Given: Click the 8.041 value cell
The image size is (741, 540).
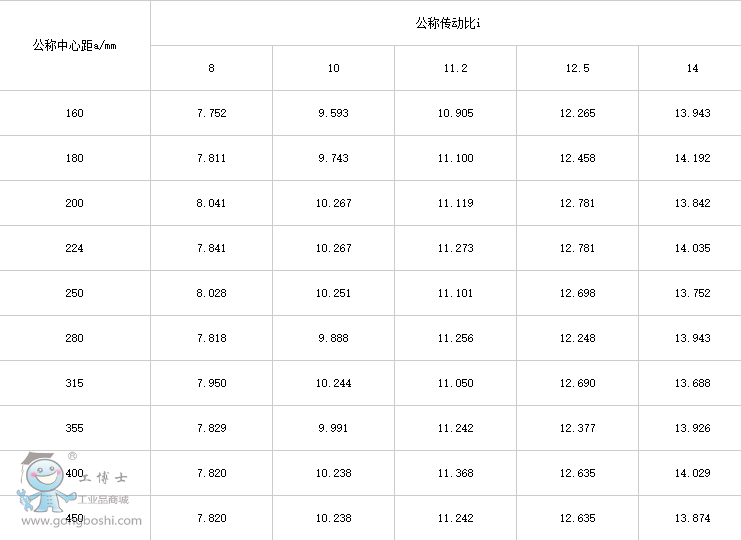Looking at the screenshot, I should [211, 203].
